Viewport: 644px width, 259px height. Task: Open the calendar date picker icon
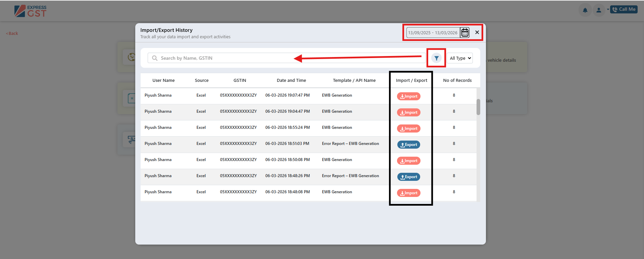465,33
